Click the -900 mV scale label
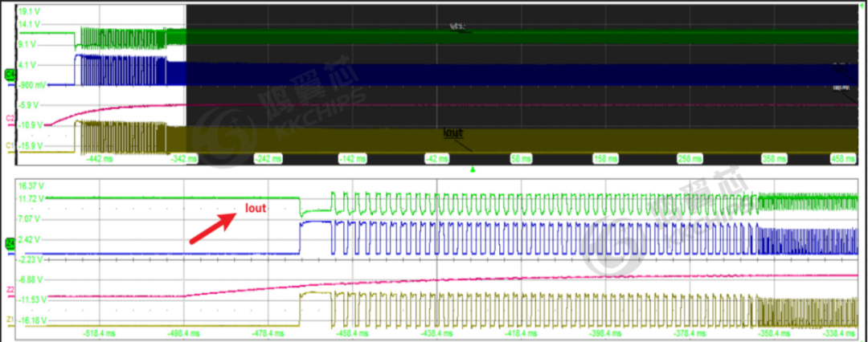The image size is (868, 342). [34, 84]
